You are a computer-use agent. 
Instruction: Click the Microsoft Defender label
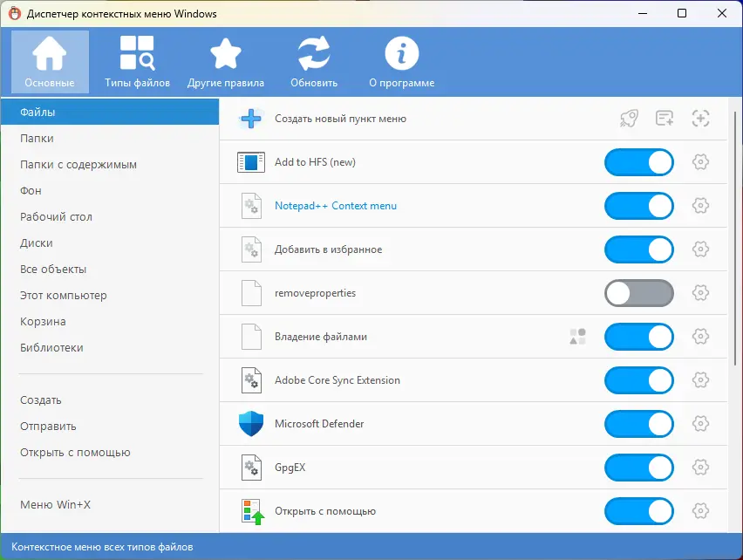point(319,424)
